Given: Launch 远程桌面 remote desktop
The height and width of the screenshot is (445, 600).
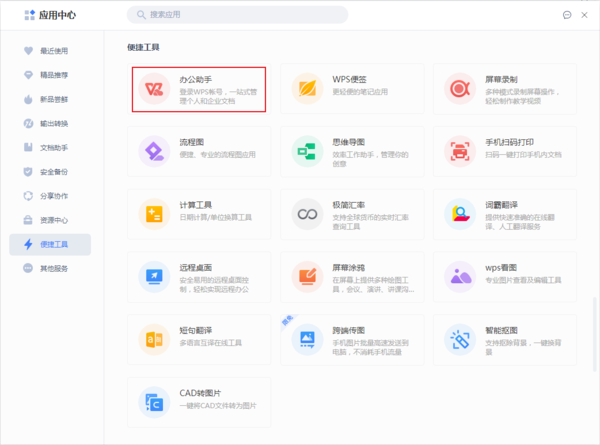Looking at the screenshot, I should [154, 275].
